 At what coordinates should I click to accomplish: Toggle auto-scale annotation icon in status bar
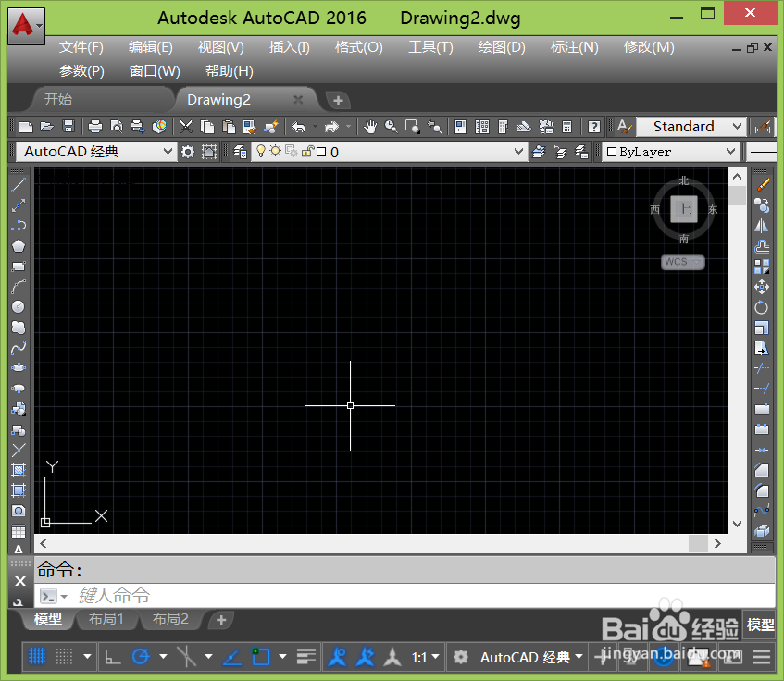[x=365, y=656]
